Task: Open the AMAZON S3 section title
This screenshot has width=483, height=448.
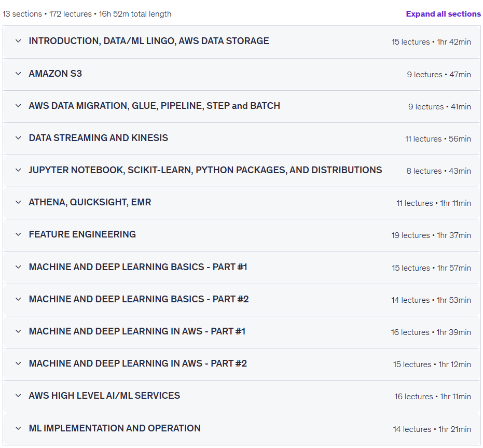Action: (56, 74)
